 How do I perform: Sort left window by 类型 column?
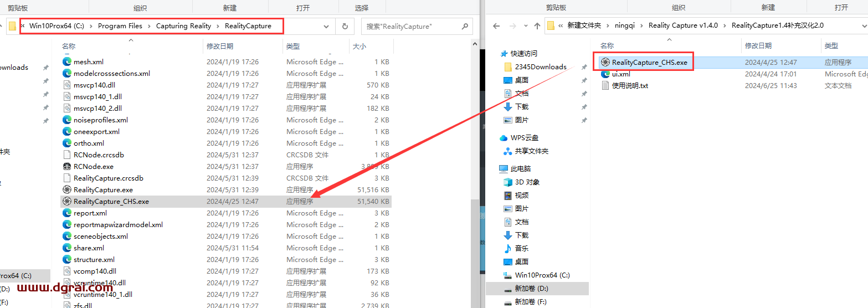[x=293, y=47]
